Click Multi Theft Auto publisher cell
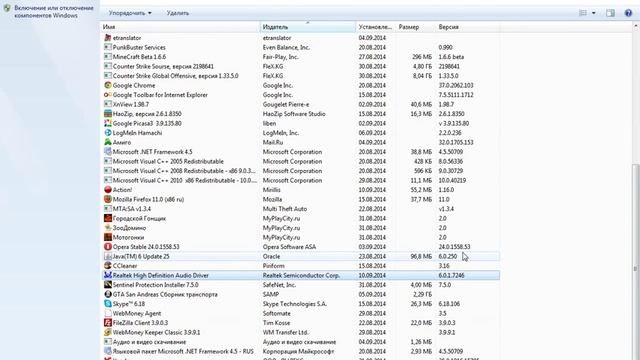640x360 pixels. [284, 209]
